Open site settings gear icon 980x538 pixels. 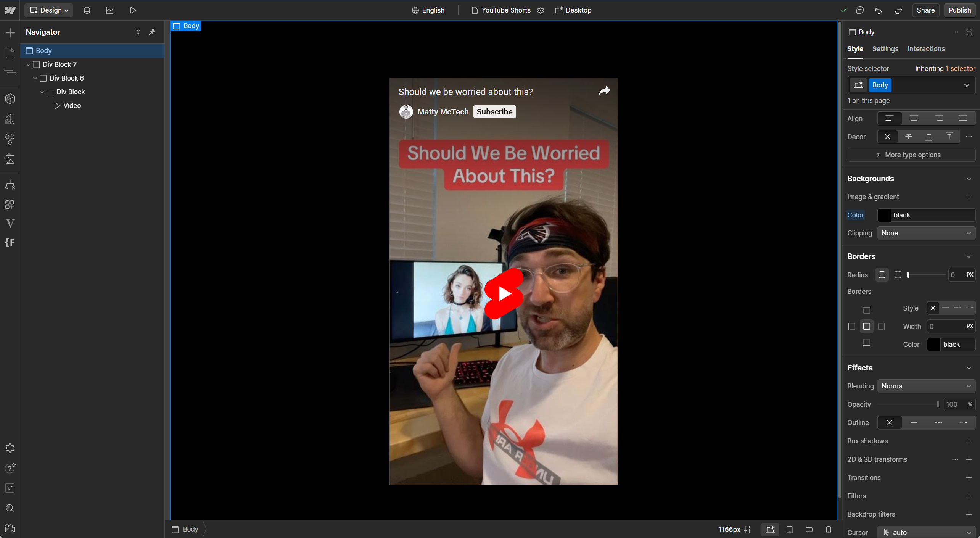tap(10, 448)
